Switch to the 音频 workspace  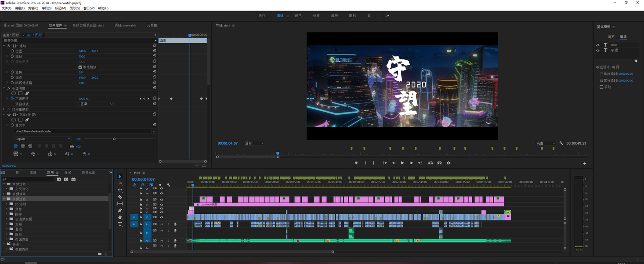coord(335,16)
